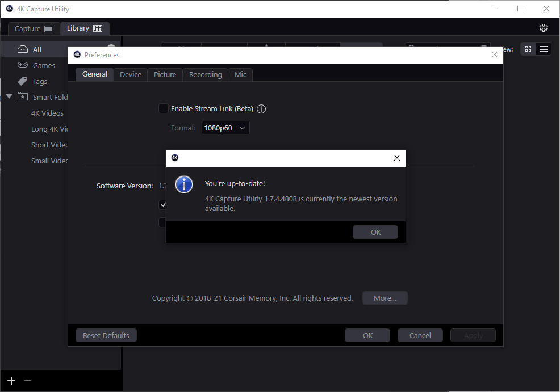This screenshot has height=392, width=560.
Task: Click the More... button
Action: click(385, 298)
